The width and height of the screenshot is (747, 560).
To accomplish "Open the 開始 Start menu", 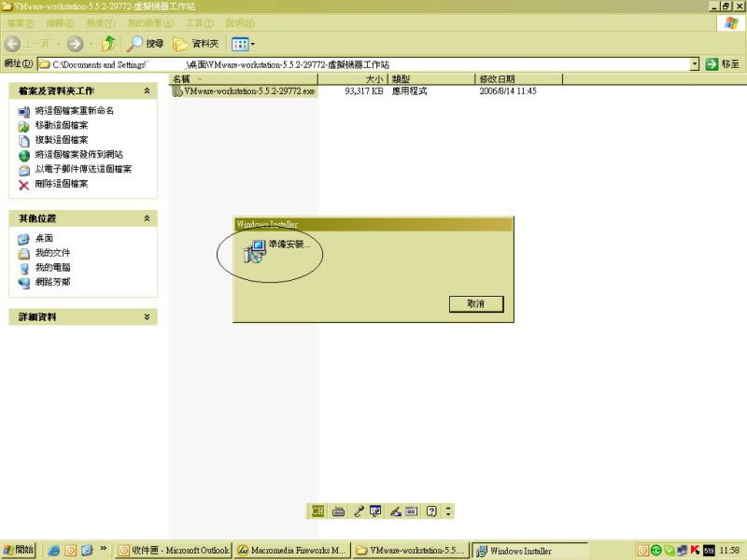I will pyautogui.click(x=18, y=550).
